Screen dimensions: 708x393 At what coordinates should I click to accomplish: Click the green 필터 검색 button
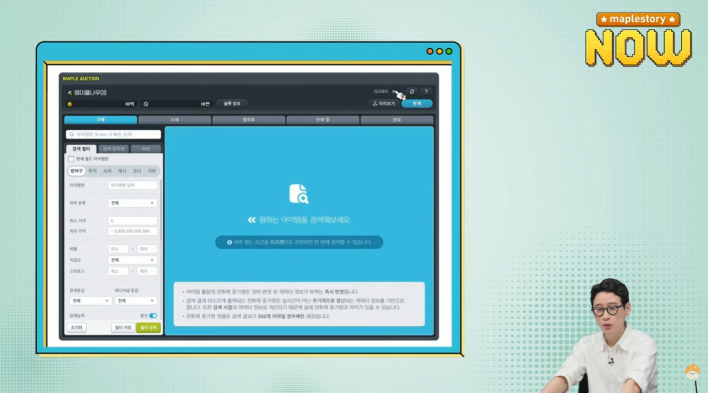click(149, 328)
